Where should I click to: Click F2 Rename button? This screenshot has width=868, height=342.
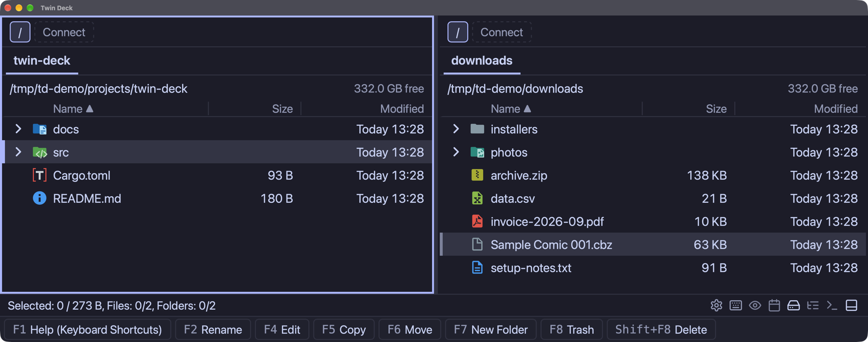pyautogui.click(x=213, y=329)
